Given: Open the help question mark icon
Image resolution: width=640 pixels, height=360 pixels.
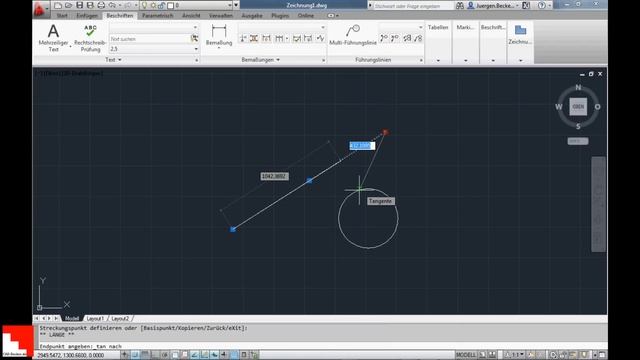Looking at the screenshot, I should tap(542, 5).
